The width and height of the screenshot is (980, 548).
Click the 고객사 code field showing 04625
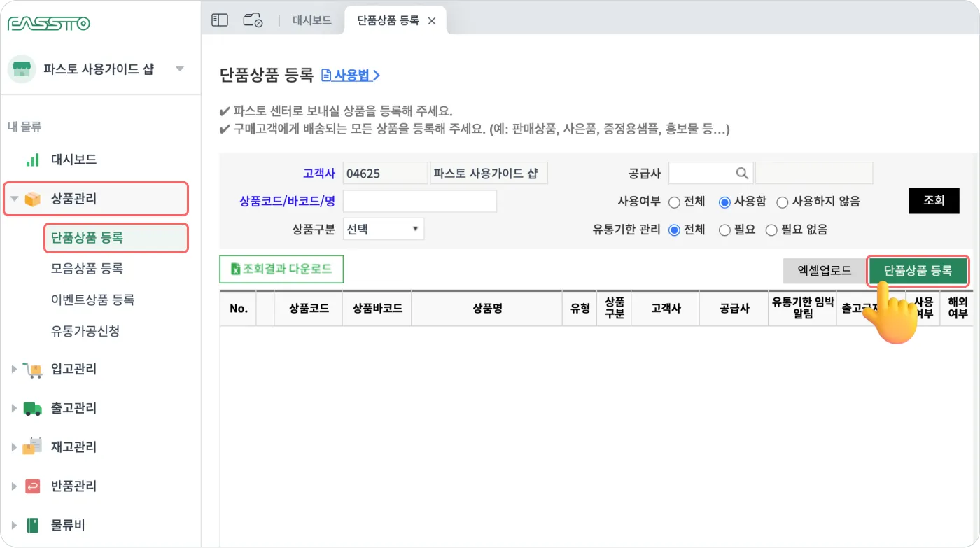pos(385,174)
